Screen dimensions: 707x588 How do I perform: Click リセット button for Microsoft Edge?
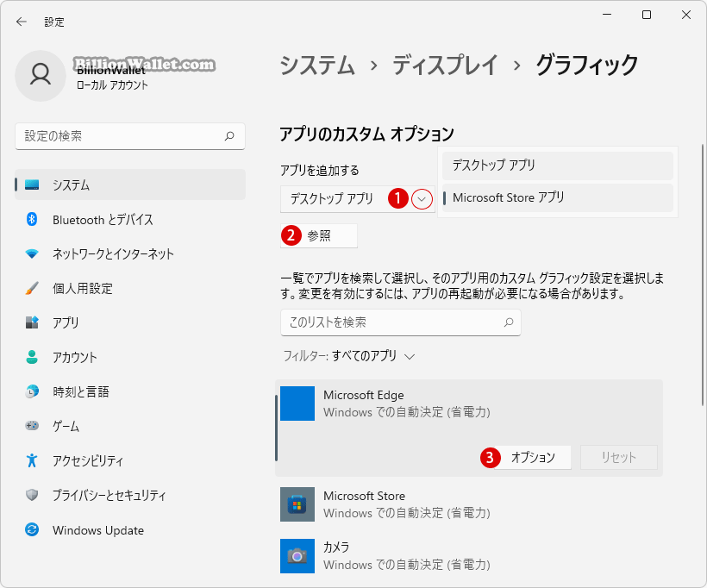point(619,457)
